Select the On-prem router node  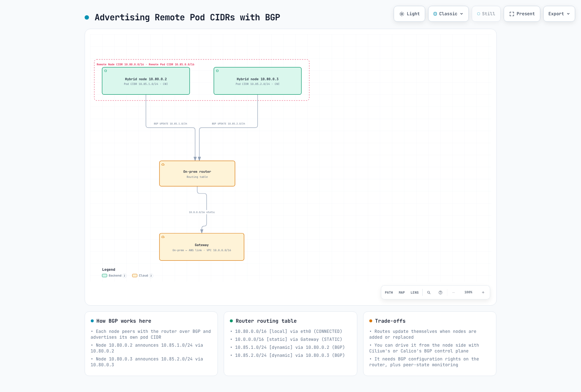click(x=197, y=173)
